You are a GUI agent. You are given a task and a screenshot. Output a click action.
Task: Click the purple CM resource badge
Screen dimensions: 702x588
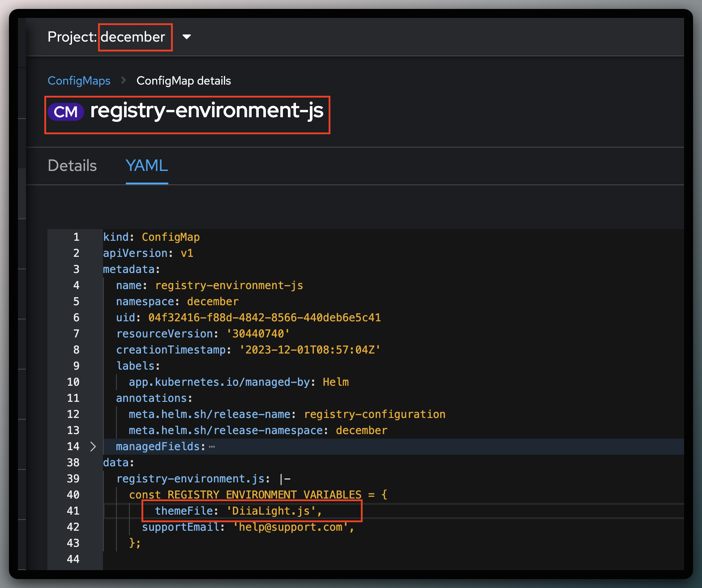pos(66,112)
